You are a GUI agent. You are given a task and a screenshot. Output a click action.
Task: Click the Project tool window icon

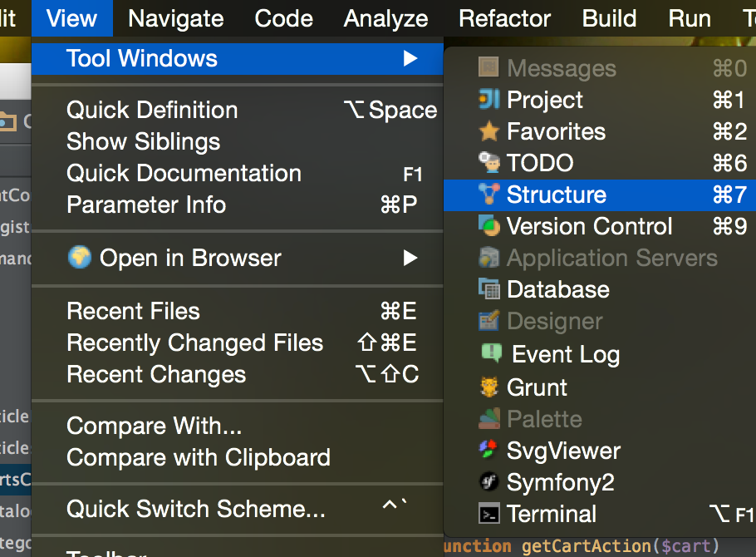pyautogui.click(x=488, y=100)
